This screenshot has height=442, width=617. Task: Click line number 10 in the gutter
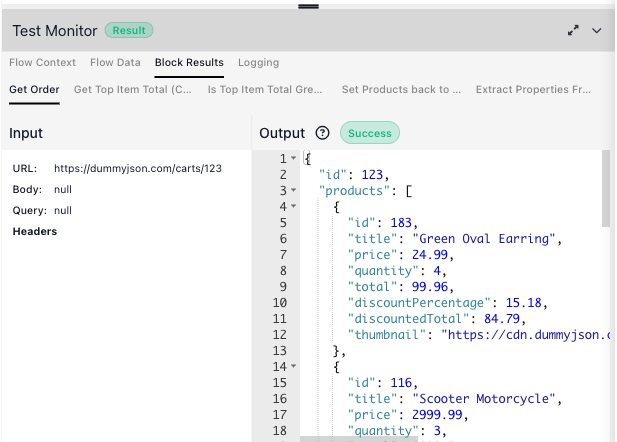[x=280, y=303]
